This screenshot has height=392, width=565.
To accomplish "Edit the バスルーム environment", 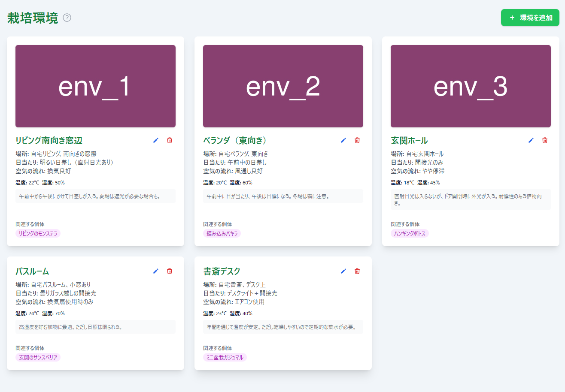I will click(156, 271).
